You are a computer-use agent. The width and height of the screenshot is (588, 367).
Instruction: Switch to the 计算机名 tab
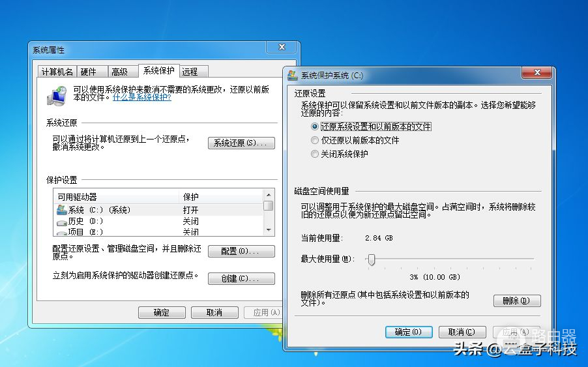pyautogui.click(x=57, y=72)
